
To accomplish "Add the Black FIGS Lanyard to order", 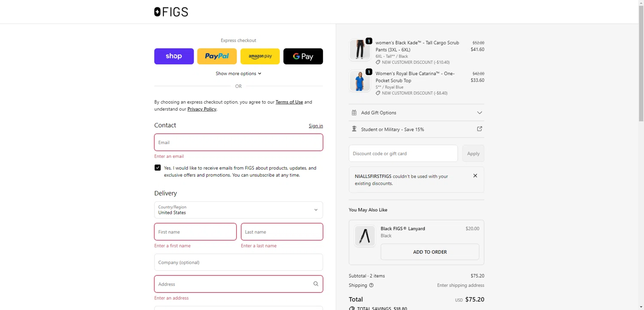I will (x=430, y=252).
